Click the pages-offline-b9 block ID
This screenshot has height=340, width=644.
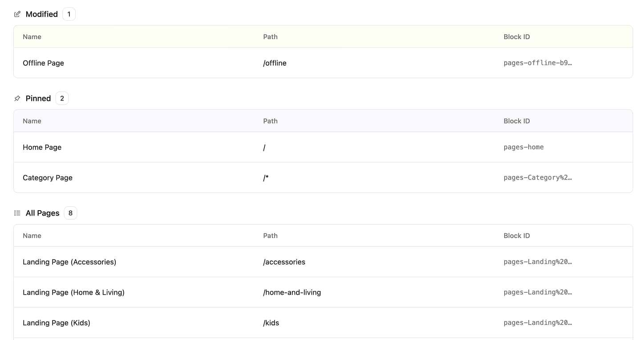click(537, 63)
